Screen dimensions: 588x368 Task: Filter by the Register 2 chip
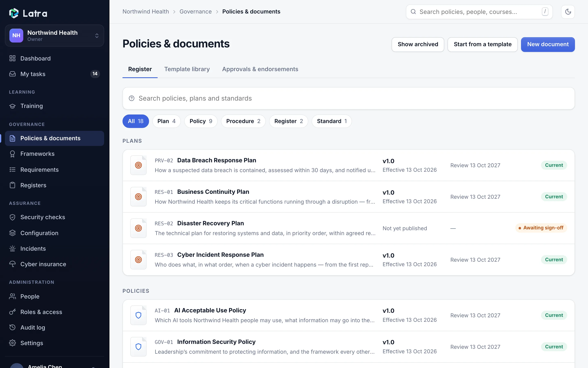pyautogui.click(x=288, y=121)
